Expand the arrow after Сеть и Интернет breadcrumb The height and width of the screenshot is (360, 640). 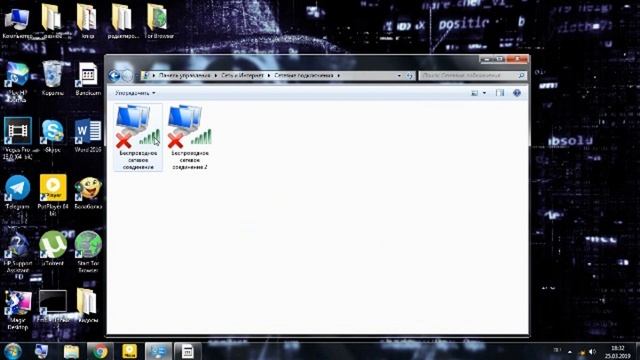coord(269,76)
